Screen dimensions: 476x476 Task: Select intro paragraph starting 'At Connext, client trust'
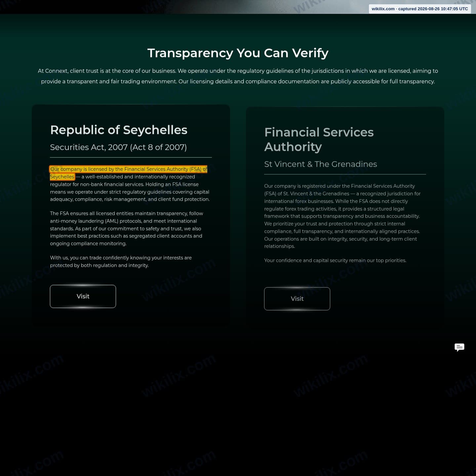pyautogui.click(x=238, y=76)
